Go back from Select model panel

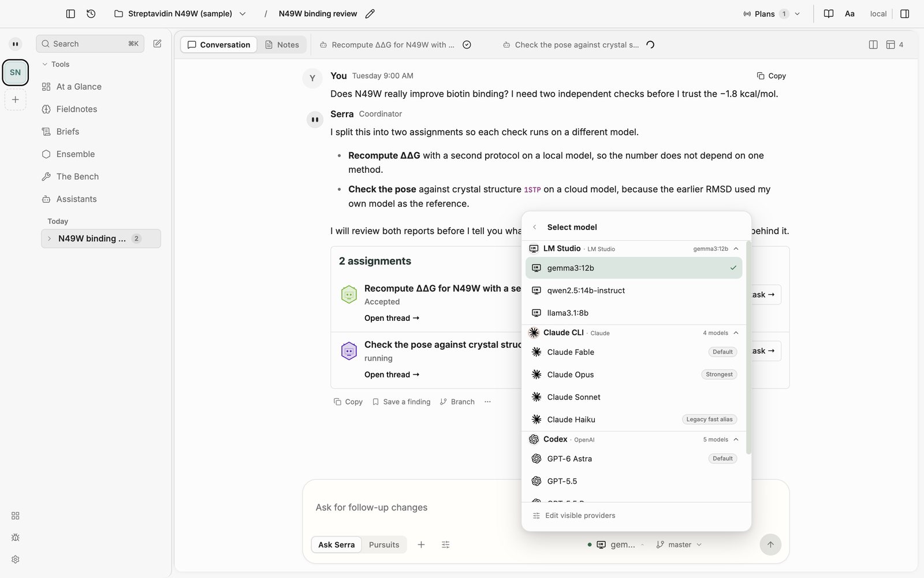pos(535,227)
